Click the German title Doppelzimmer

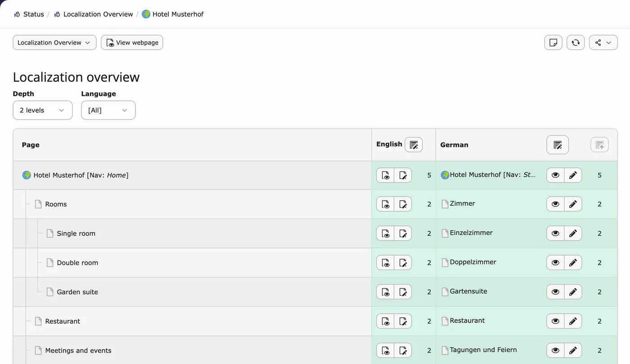[473, 262]
